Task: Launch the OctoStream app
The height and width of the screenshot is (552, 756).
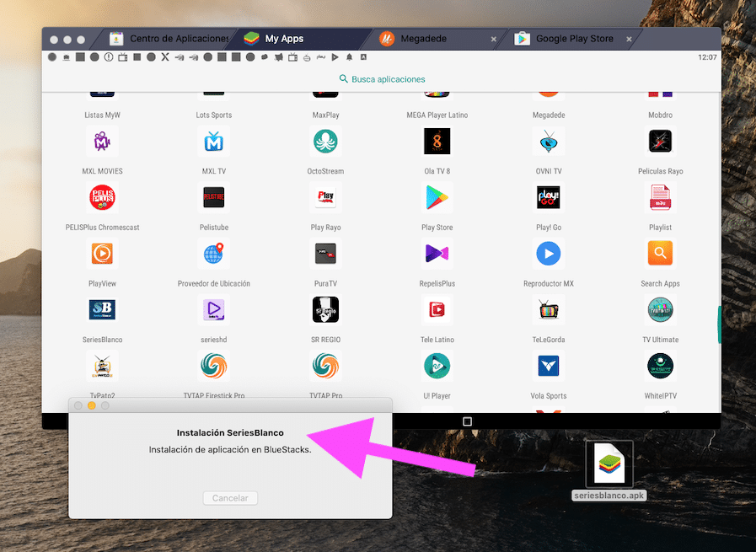Action: tap(325, 142)
